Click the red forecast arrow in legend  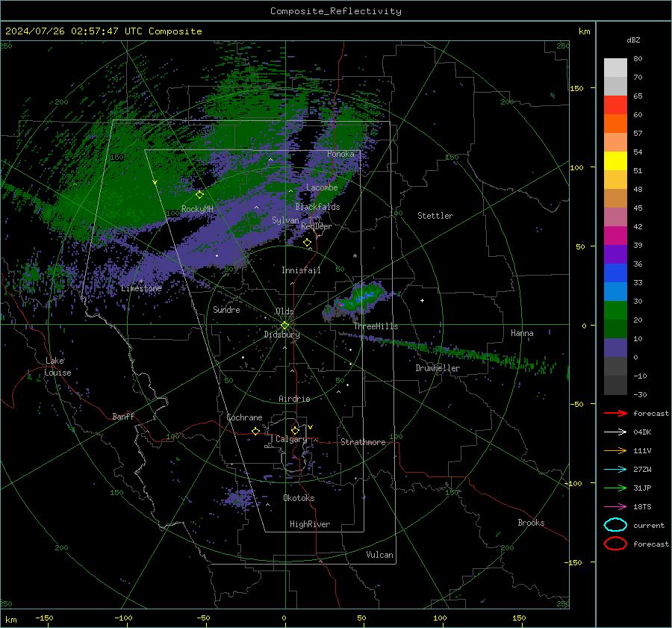[615, 413]
